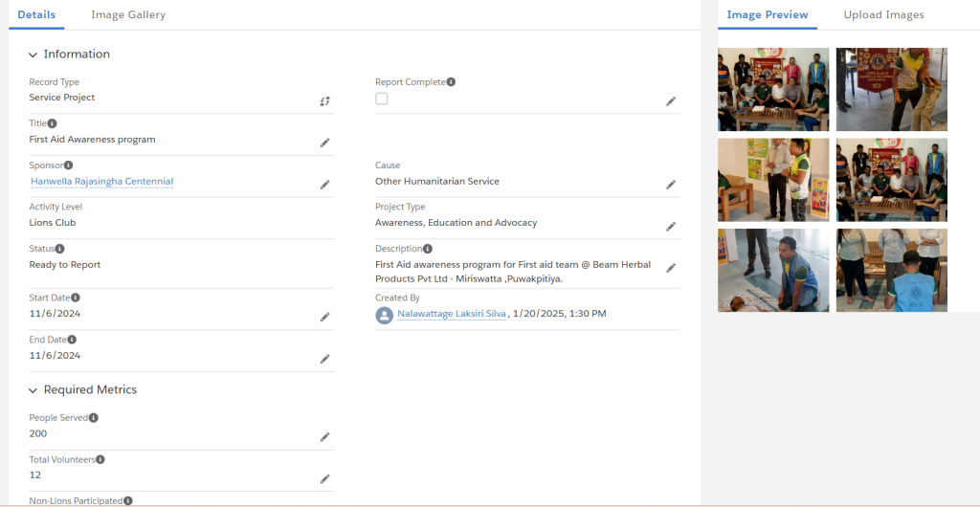Image resolution: width=980 pixels, height=507 pixels.
Task: Show info tooltip next to Sponsor
Action: point(68,165)
